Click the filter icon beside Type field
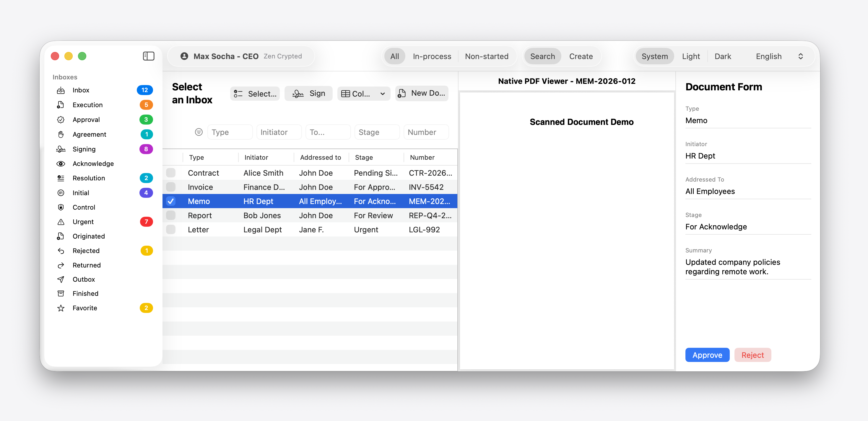Image resolution: width=868 pixels, height=421 pixels. [199, 132]
